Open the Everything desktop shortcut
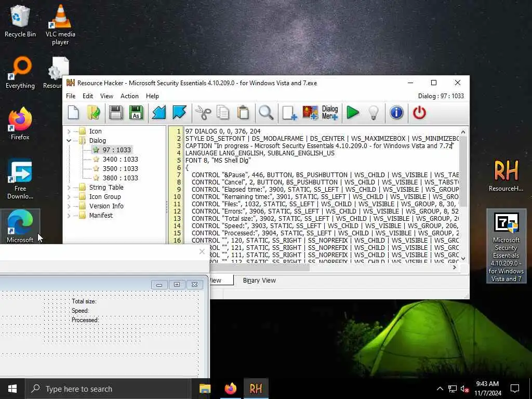Screen dimensions: 532x399 [x=20, y=73]
